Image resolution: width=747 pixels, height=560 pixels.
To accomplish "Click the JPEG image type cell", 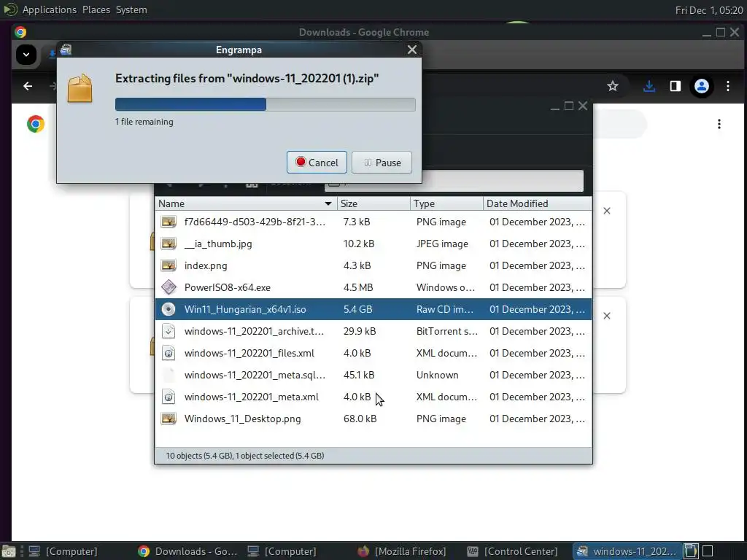I will [442, 244].
